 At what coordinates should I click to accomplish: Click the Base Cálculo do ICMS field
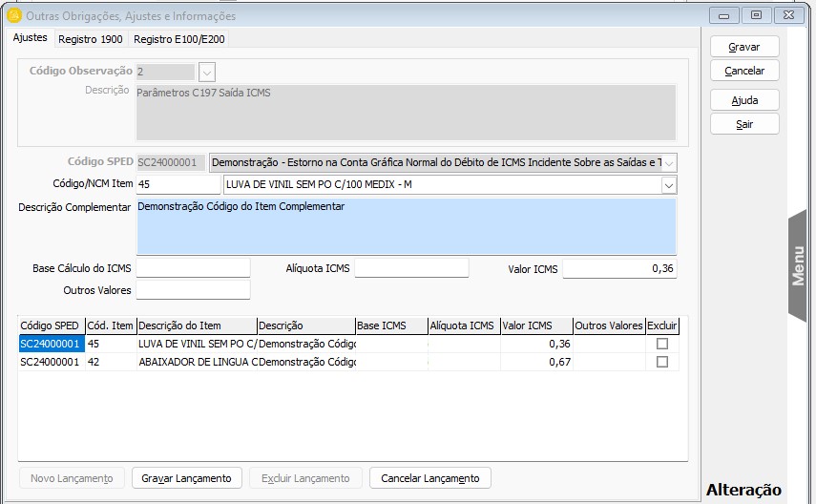pos(192,268)
